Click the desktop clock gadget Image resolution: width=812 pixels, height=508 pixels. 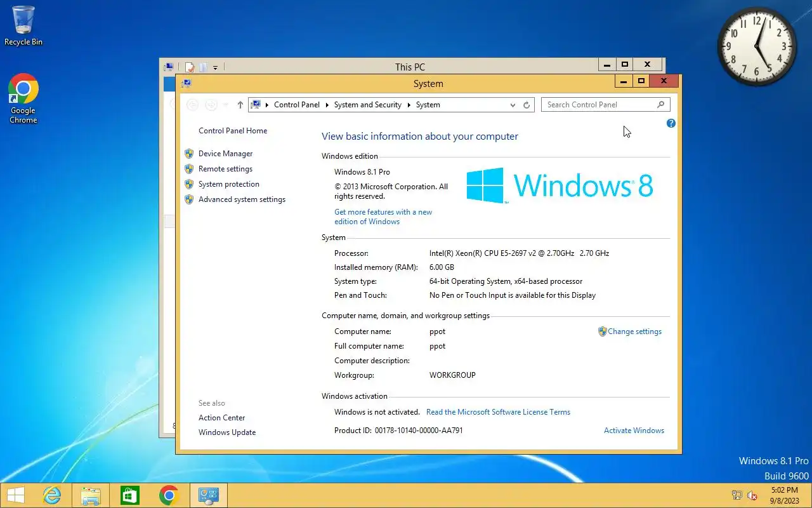756,47
